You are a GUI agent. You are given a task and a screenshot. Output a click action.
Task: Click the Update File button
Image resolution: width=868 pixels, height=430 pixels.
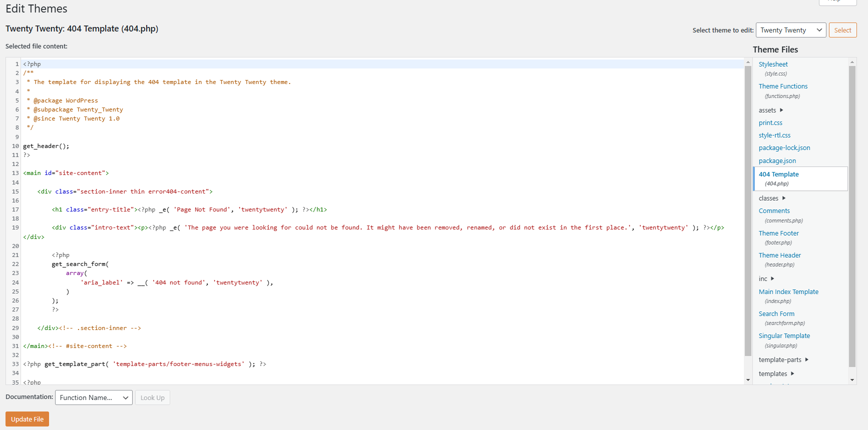click(27, 419)
